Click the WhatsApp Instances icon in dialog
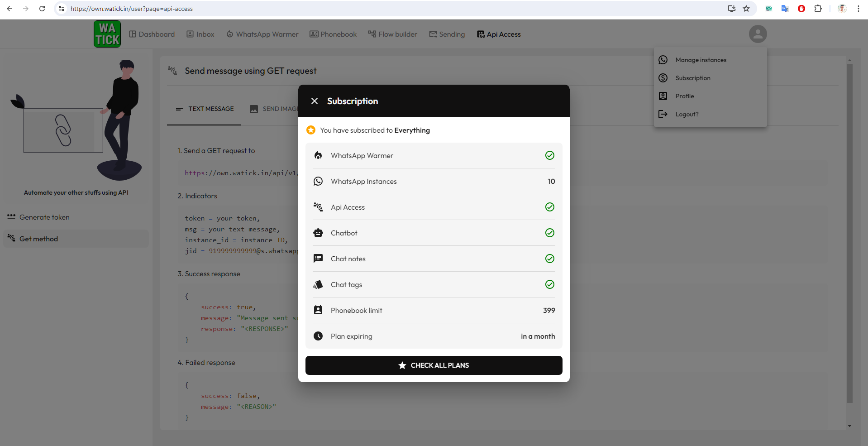This screenshot has height=446, width=868. click(318, 181)
